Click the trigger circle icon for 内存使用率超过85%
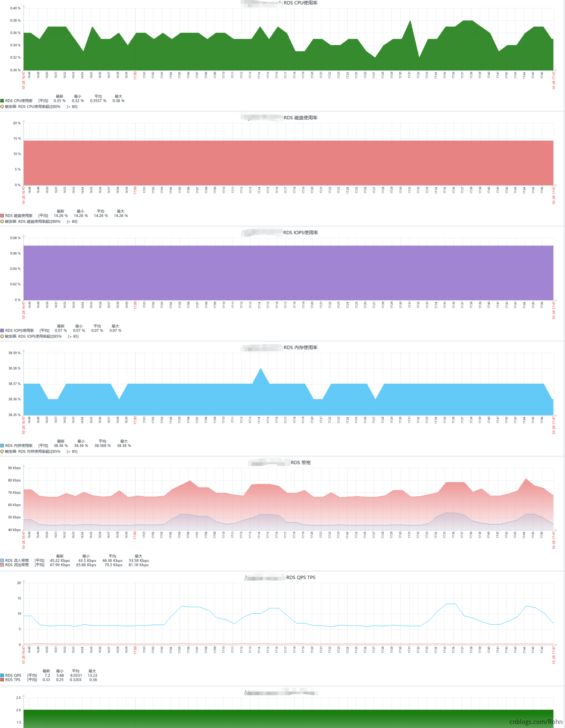Screen dimensions: 565x728 click(2, 451)
